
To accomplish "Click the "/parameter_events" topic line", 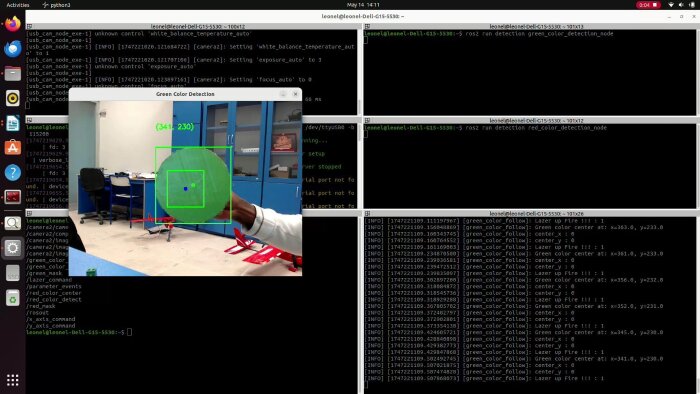I will click(x=54, y=286).
